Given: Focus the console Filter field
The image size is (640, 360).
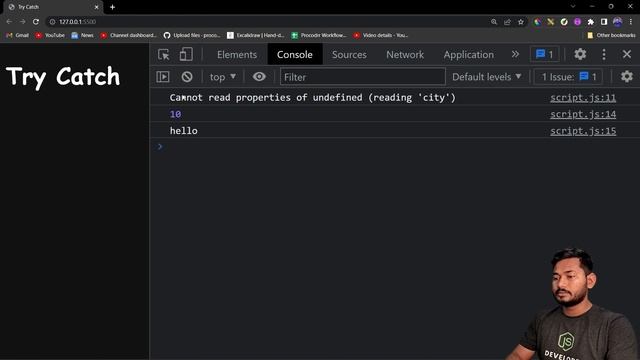Looking at the screenshot, I should coord(362,77).
